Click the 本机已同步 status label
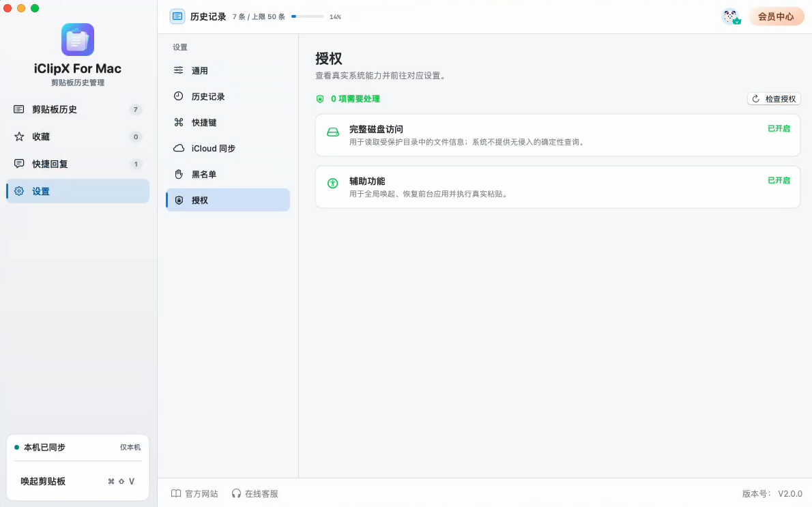Image resolution: width=812 pixels, height=507 pixels. coord(44,448)
